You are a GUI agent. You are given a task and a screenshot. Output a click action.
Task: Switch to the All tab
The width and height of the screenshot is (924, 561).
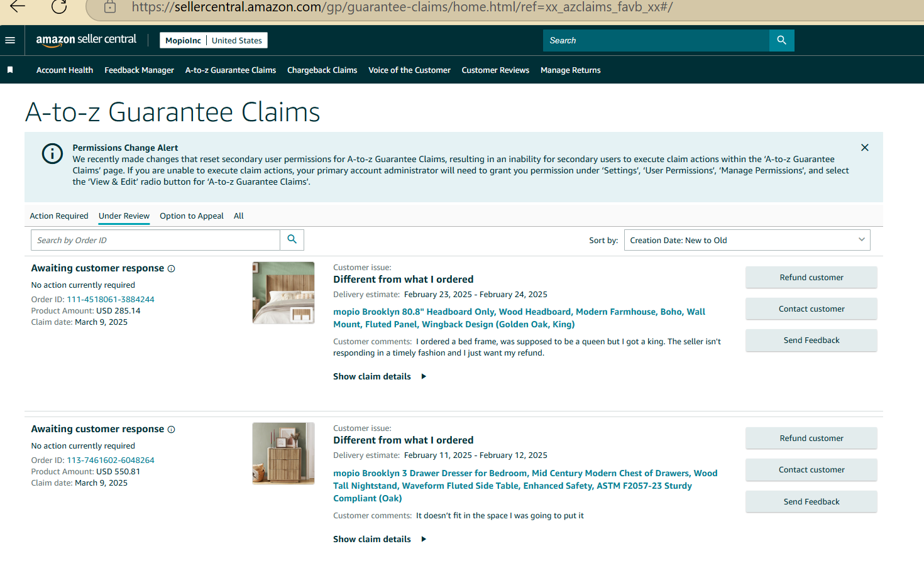239,215
